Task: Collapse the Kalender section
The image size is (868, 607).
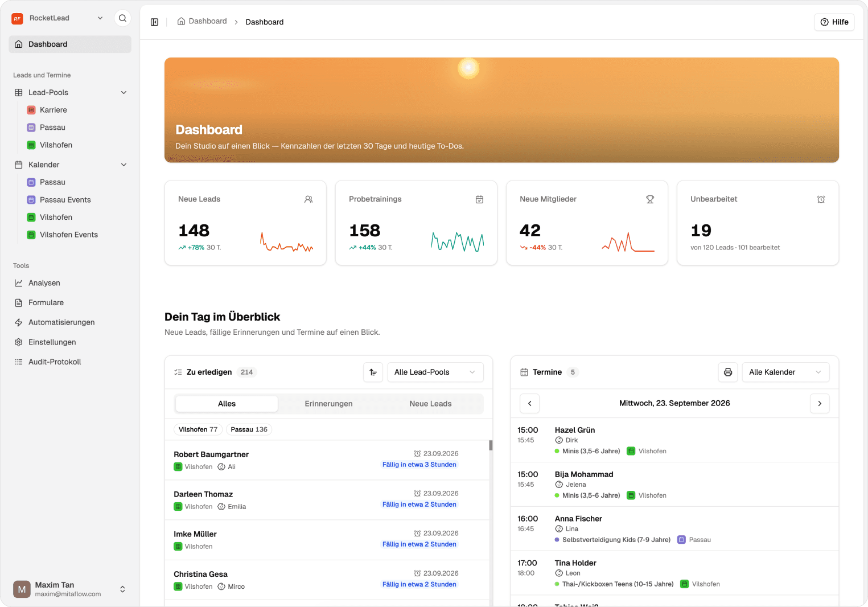Action: pyautogui.click(x=124, y=165)
